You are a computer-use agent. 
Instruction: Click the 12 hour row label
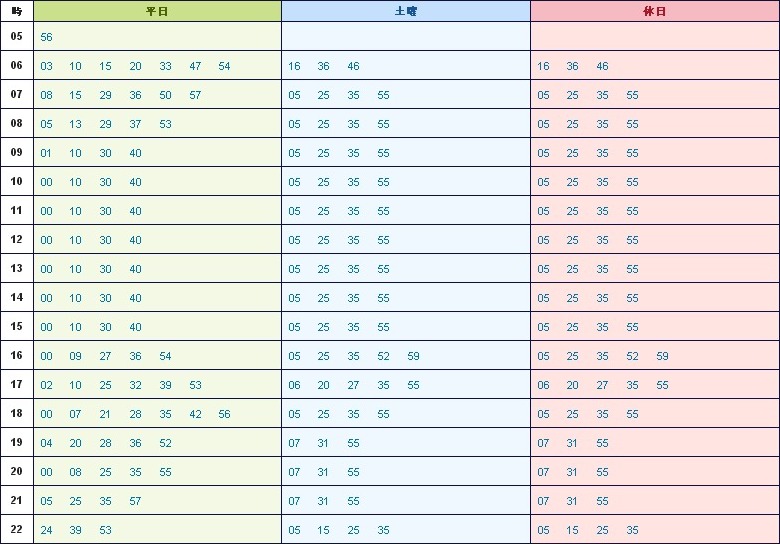click(x=16, y=239)
